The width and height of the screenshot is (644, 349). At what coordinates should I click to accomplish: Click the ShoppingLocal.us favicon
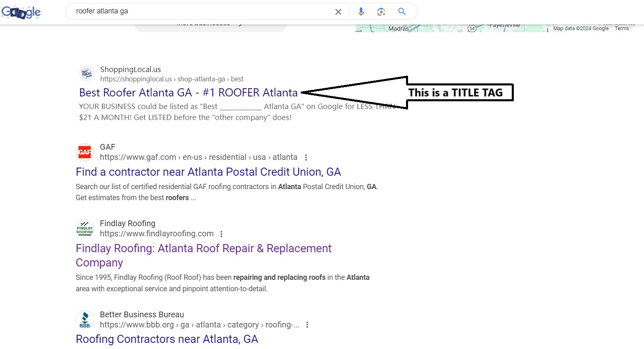pos(87,74)
